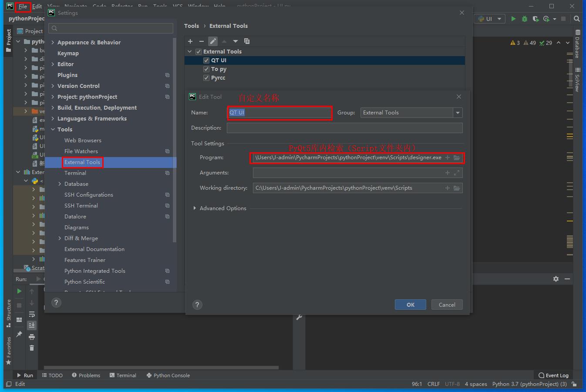
Task: Insert macro into Program field
Action: point(448,157)
